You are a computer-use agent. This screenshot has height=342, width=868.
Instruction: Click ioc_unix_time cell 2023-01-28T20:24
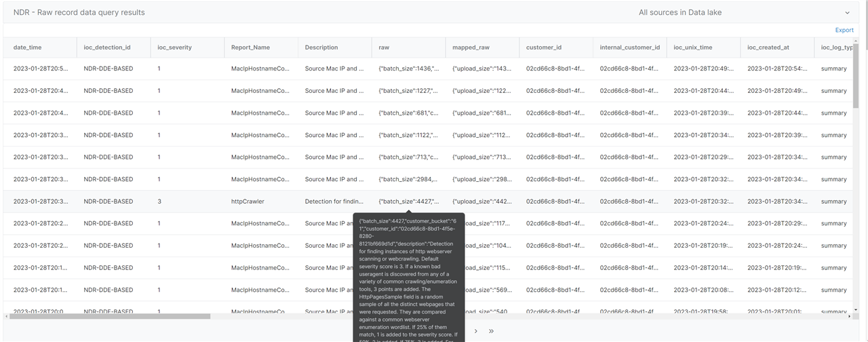703,223
